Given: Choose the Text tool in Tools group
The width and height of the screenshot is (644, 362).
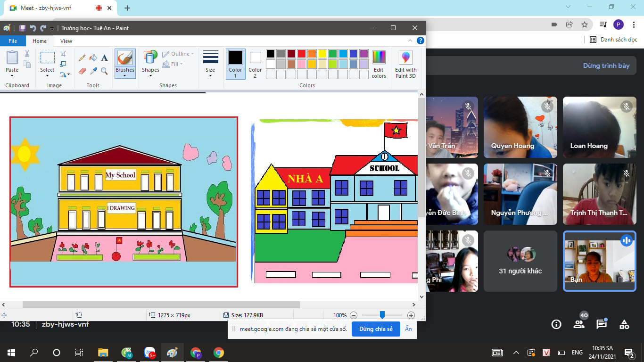Looking at the screenshot, I should point(105,58).
